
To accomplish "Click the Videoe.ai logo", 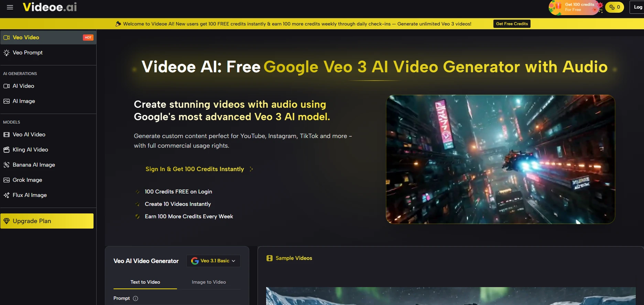I will (x=50, y=7).
